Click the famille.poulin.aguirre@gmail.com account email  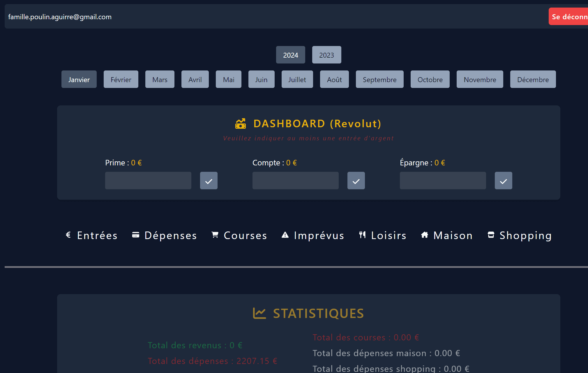coord(60,17)
